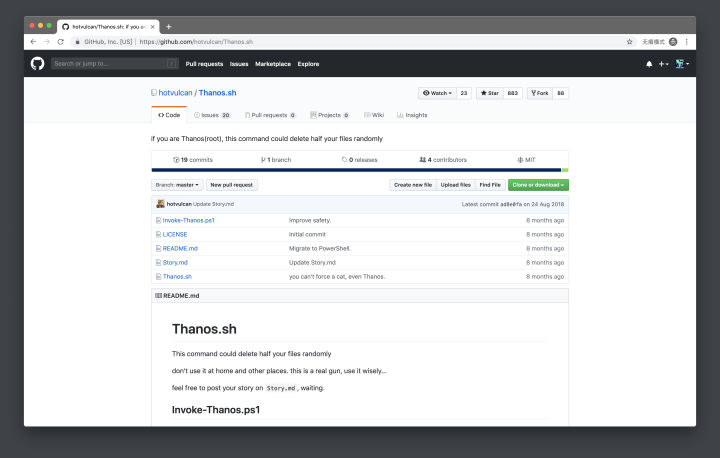720x458 pixels.
Task: Open Explore in the top navigation
Action: 308,64
